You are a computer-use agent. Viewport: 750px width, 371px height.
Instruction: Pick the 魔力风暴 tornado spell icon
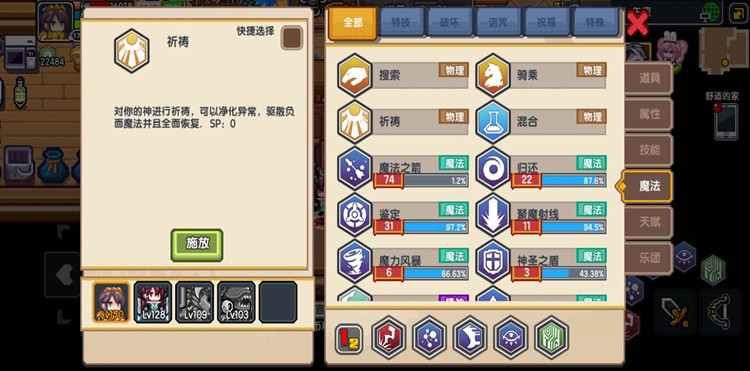point(354,262)
